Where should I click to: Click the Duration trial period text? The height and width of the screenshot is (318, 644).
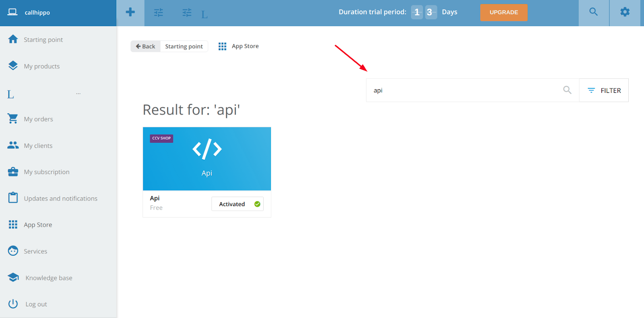(372, 12)
